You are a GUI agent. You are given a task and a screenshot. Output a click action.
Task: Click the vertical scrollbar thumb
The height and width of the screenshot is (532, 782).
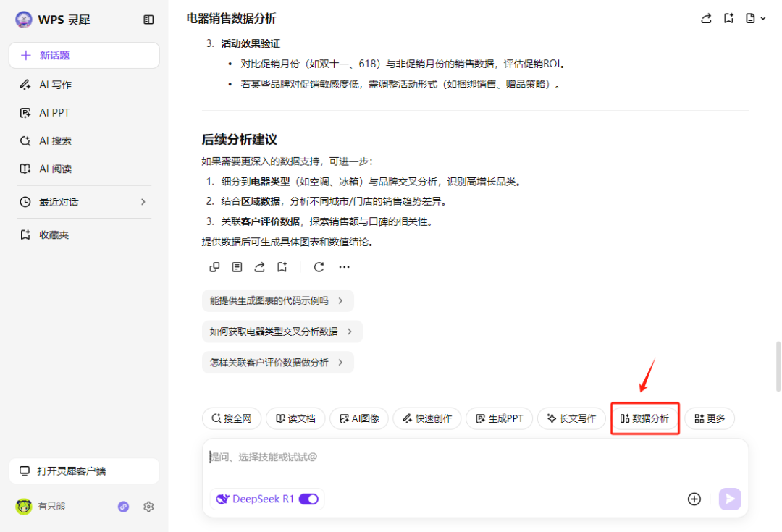click(x=778, y=366)
